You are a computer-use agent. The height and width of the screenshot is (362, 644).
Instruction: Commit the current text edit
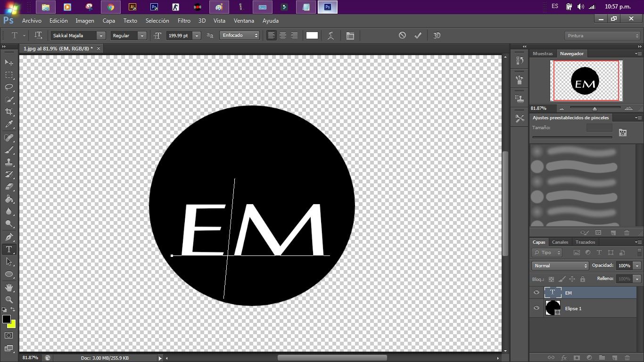tap(418, 35)
